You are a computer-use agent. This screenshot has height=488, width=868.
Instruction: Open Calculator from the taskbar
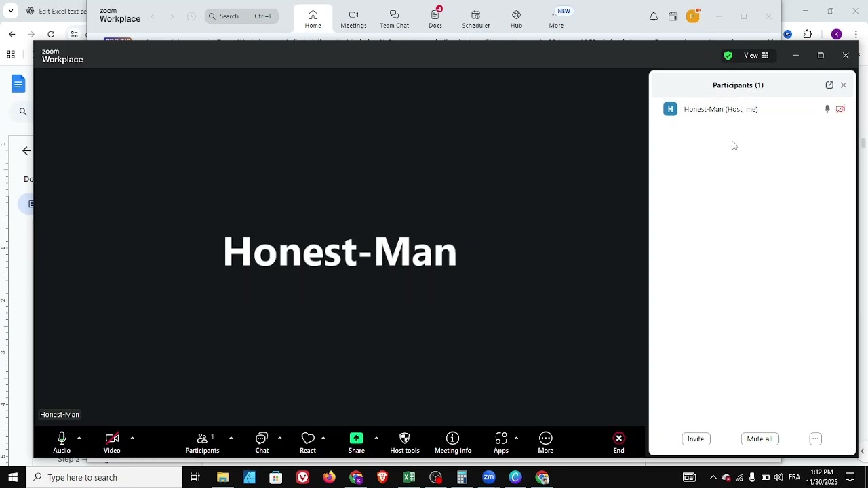tap(462, 477)
